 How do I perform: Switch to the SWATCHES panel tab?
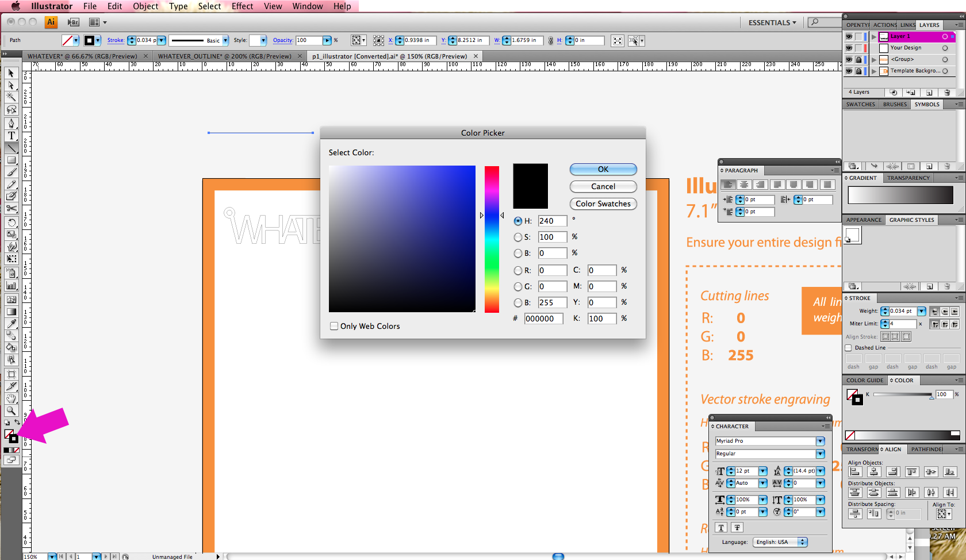click(x=861, y=104)
